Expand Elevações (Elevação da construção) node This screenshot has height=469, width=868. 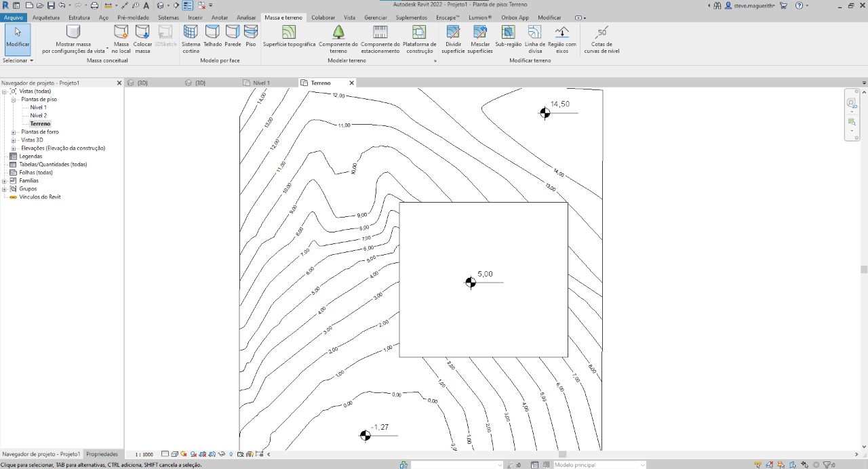point(13,148)
